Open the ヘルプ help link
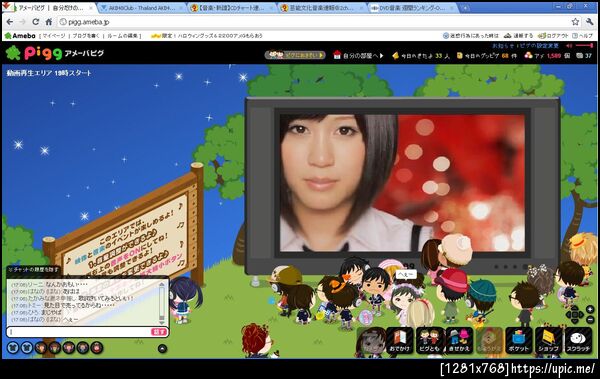 point(582,36)
